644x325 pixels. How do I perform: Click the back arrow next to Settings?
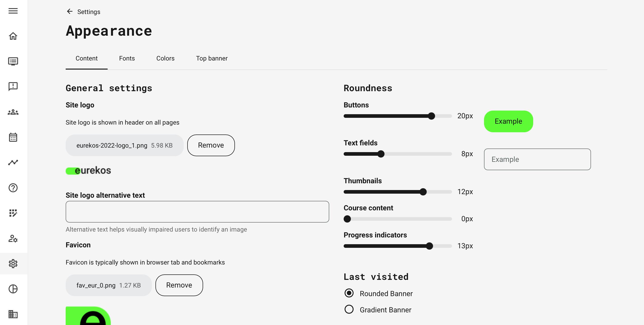click(69, 12)
